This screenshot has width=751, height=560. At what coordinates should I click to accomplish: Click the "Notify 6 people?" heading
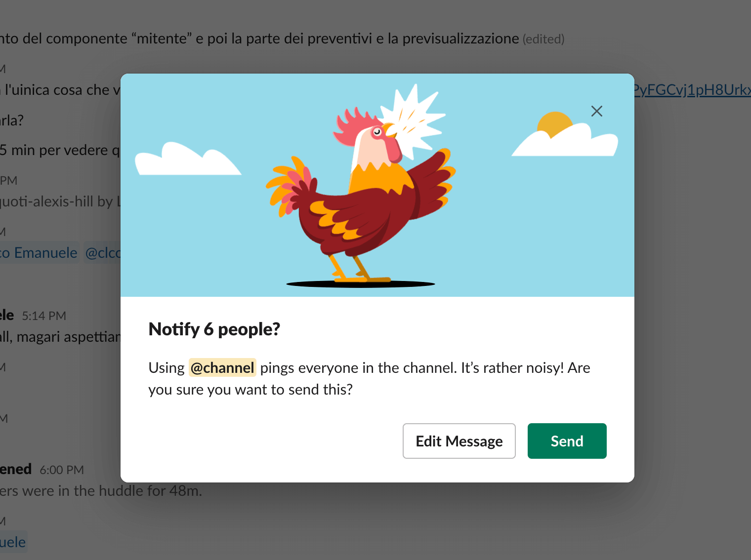coord(214,329)
